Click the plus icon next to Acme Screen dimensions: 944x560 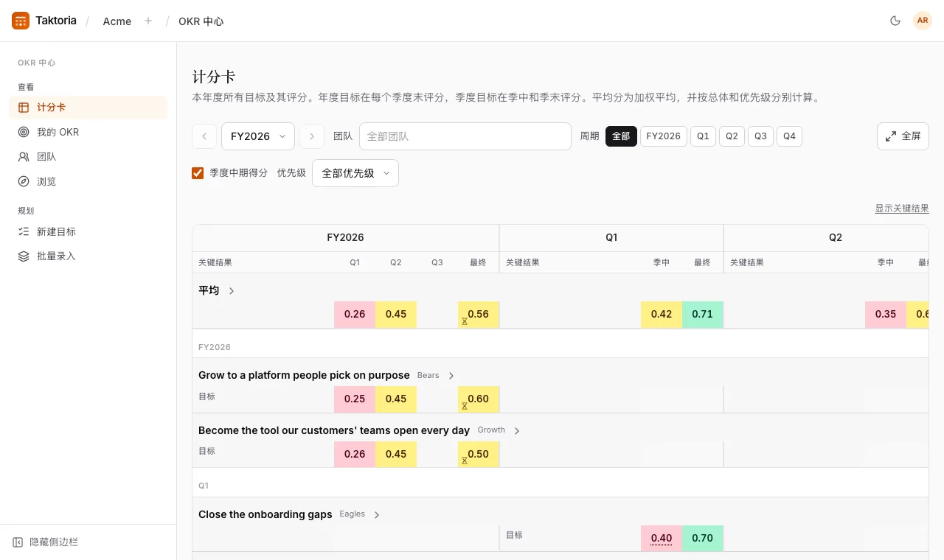(148, 21)
